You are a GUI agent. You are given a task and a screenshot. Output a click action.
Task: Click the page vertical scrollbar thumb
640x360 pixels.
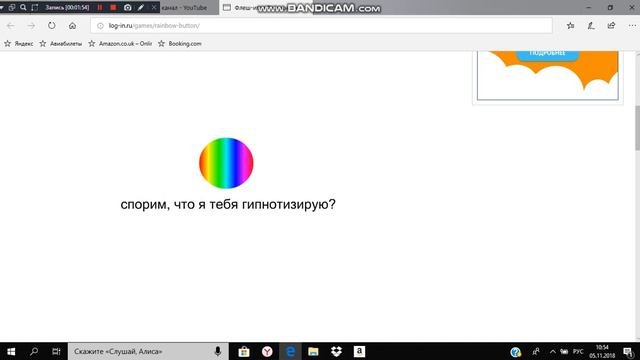637,127
